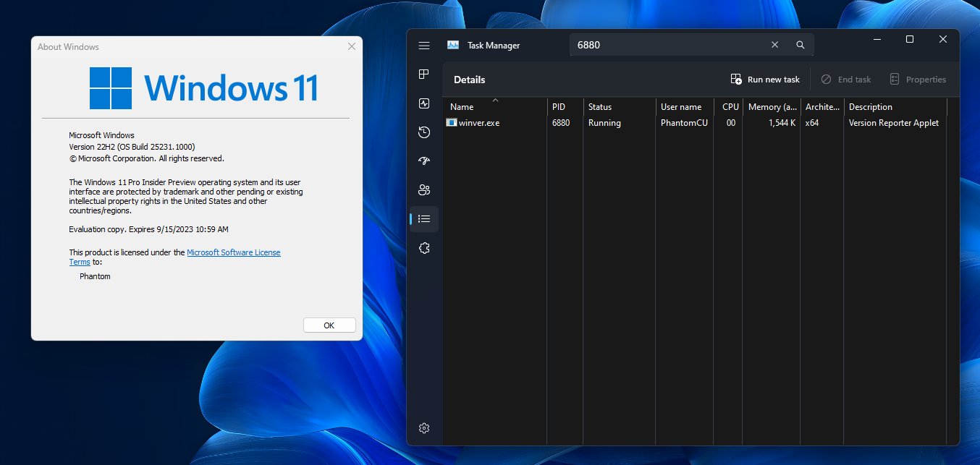Click the search magnifier icon
Screen dimensions: 980x465
pos(800,45)
